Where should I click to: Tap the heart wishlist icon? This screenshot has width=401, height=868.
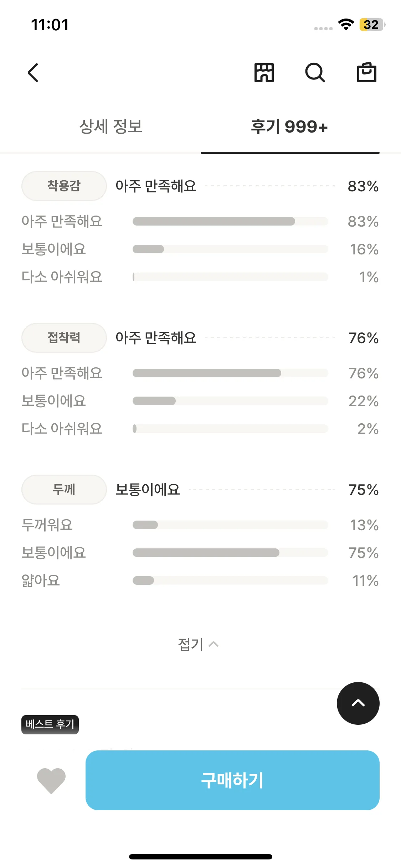click(51, 780)
